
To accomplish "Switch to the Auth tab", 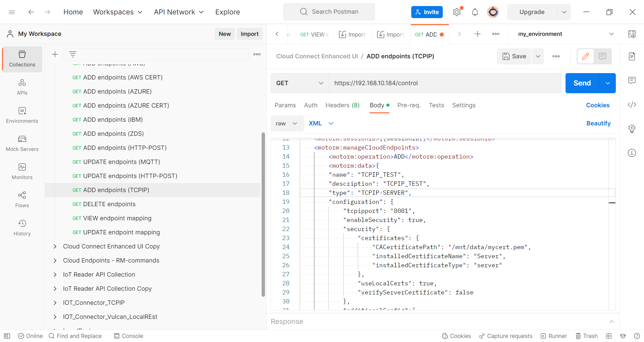I will [x=311, y=105].
